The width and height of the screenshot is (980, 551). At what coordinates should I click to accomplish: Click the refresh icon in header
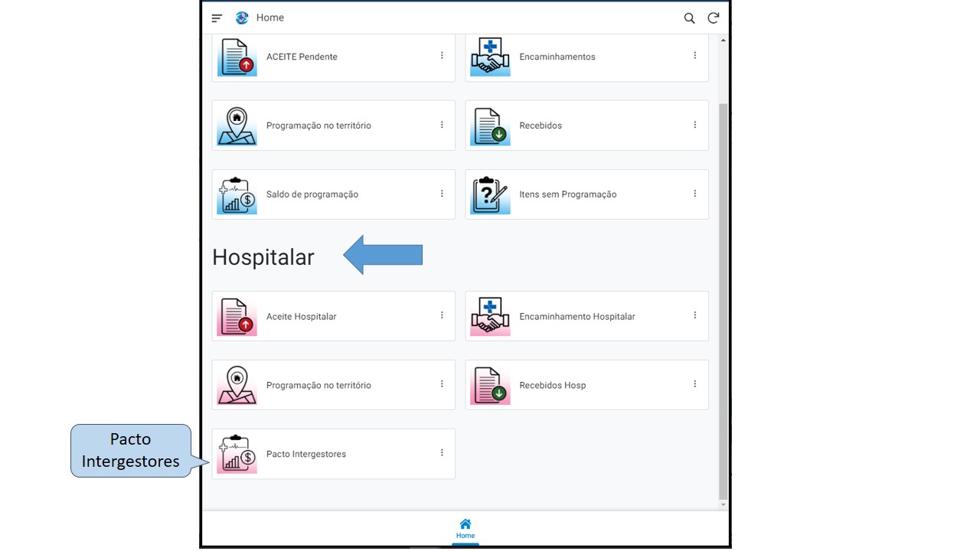tap(713, 18)
